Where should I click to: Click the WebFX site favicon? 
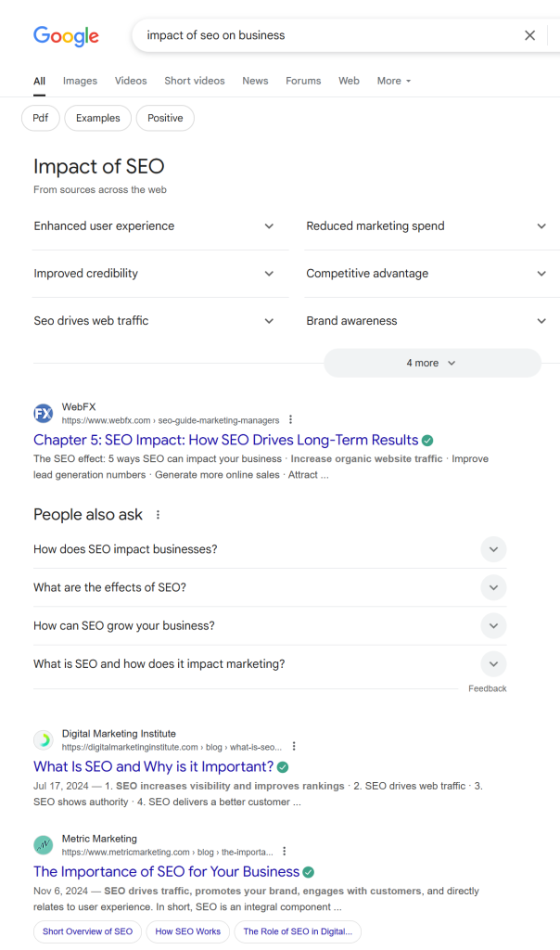tap(44, 413)
